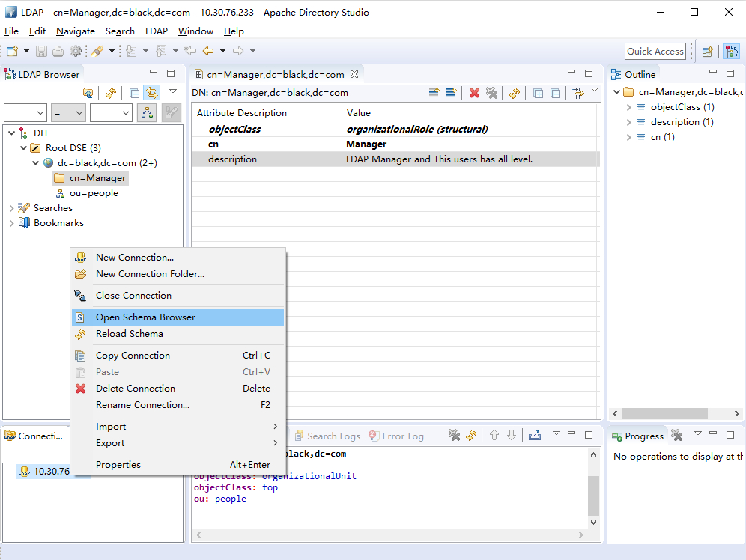Expand objectClass (1) in Outline

point(628,108)
